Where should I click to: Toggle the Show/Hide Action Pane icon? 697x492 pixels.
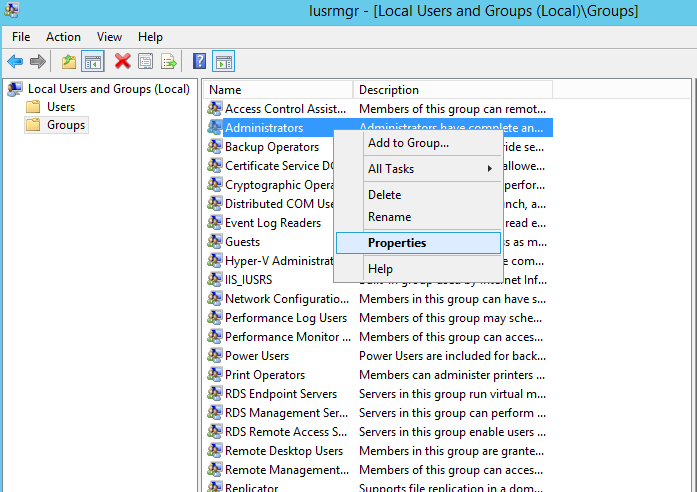pyautogui.click(x=224, y=61)
